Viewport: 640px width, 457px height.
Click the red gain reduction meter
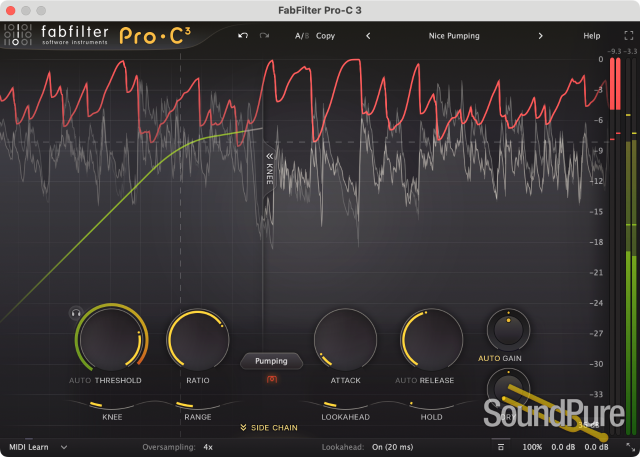[x=615, y=84]
